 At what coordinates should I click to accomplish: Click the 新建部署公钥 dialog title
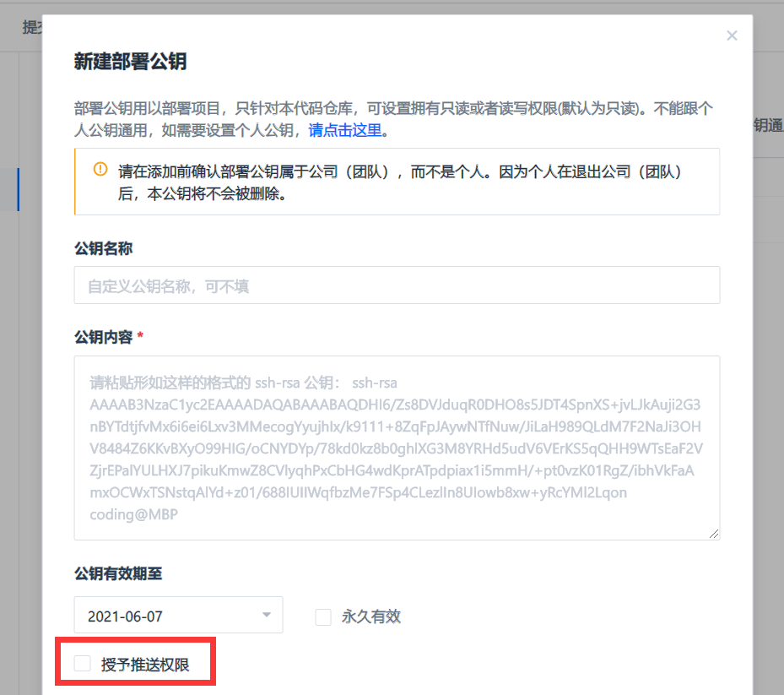(130, 62)
